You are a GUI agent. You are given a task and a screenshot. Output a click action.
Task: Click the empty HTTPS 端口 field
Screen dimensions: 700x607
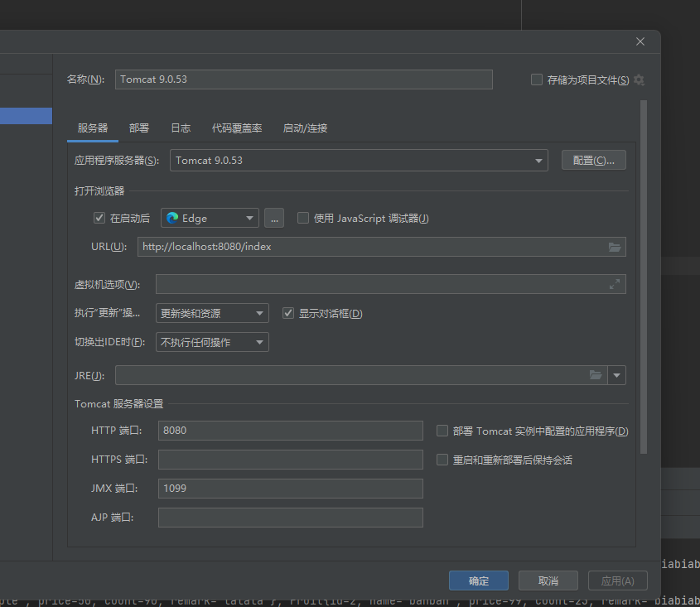point(291,460)
